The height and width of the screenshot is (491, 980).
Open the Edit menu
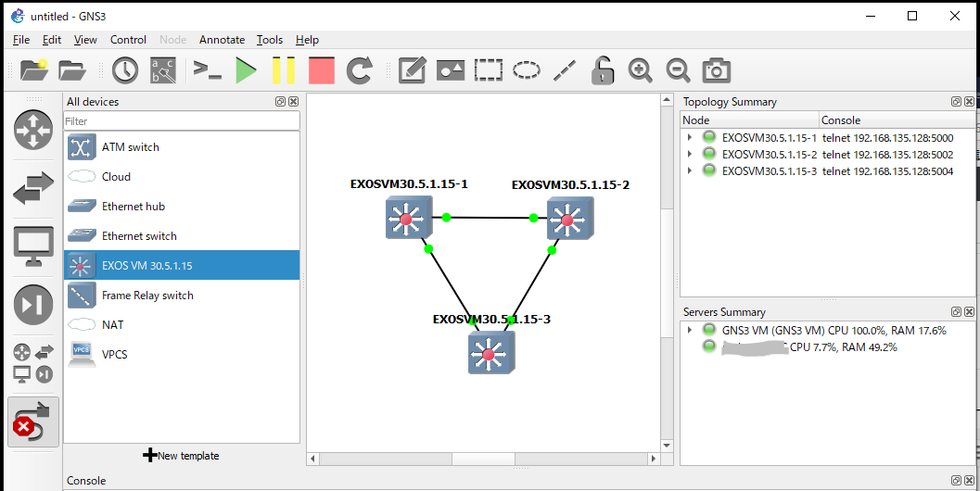52,39
